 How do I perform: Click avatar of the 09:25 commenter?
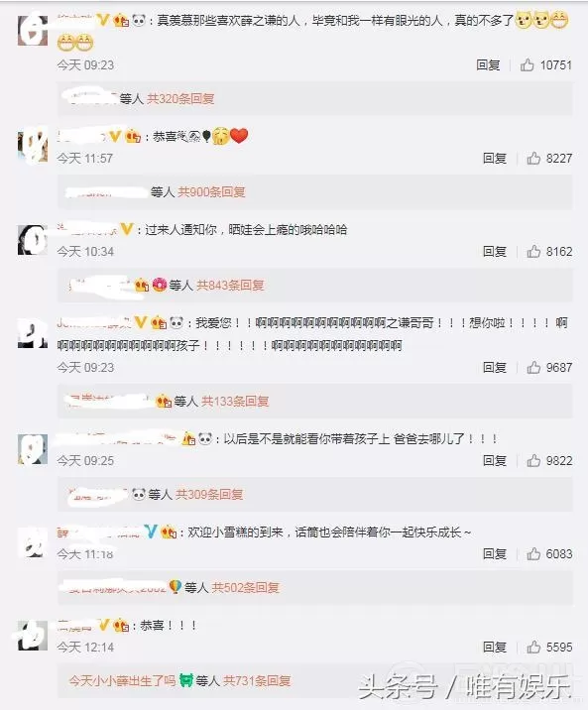click(33, 449)
